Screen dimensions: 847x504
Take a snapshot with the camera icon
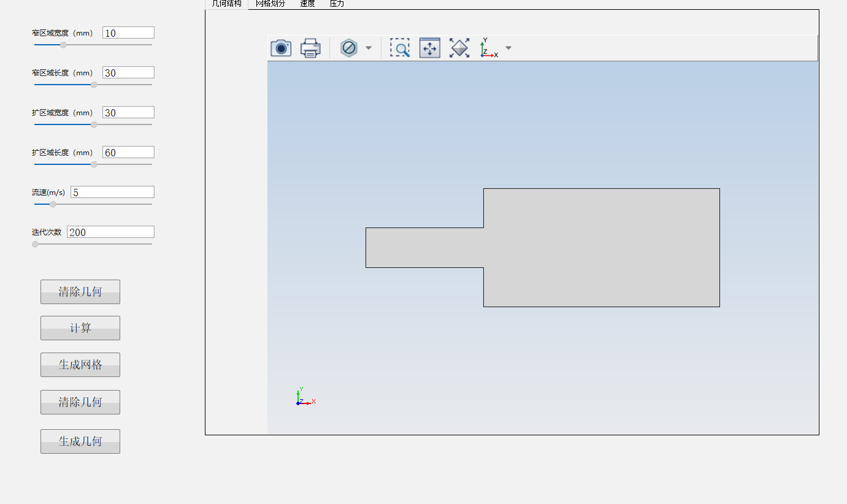tap(281, 48)
